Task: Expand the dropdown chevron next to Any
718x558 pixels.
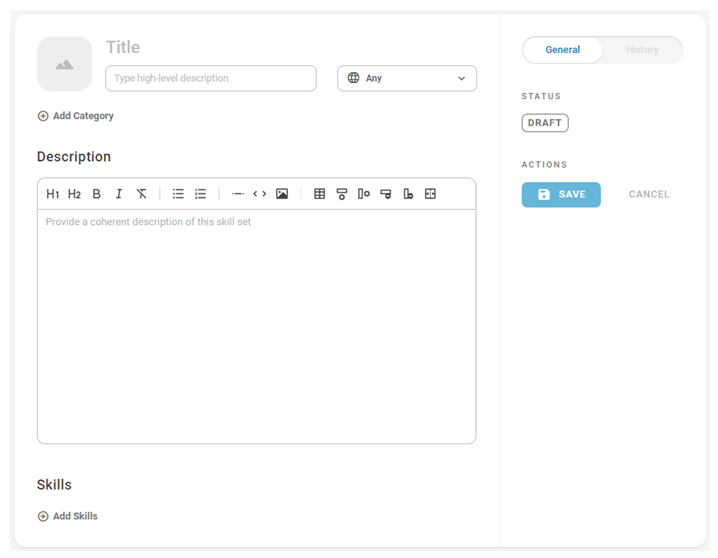Action: click(x=462, y=78)
